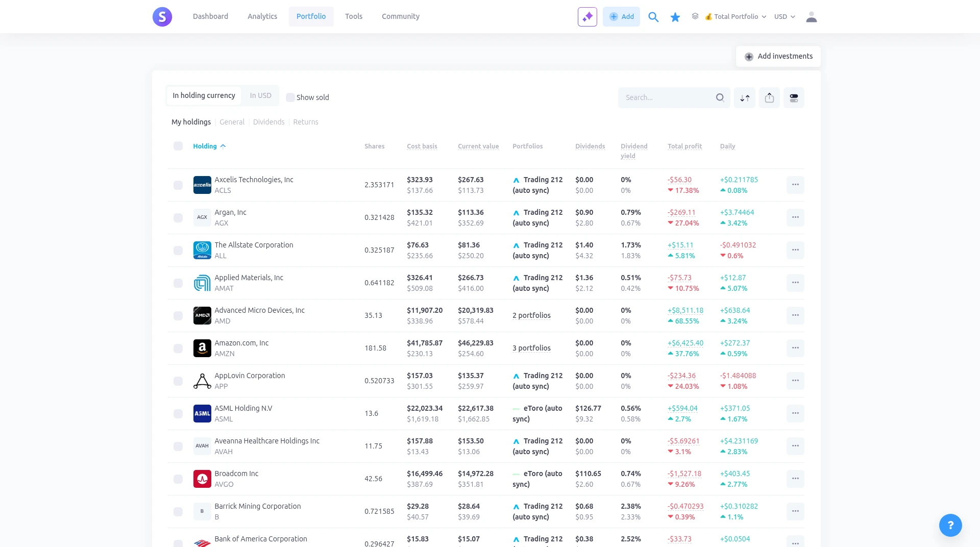980x547 pixels.
Task: Open more options for AppLovin row
Action: point(795,381)
